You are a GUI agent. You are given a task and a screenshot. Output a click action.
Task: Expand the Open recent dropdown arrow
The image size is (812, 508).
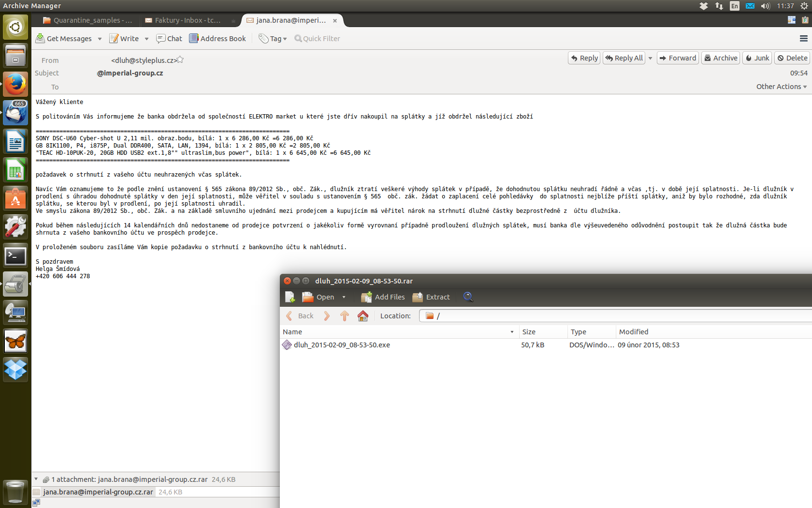(344, 297)
